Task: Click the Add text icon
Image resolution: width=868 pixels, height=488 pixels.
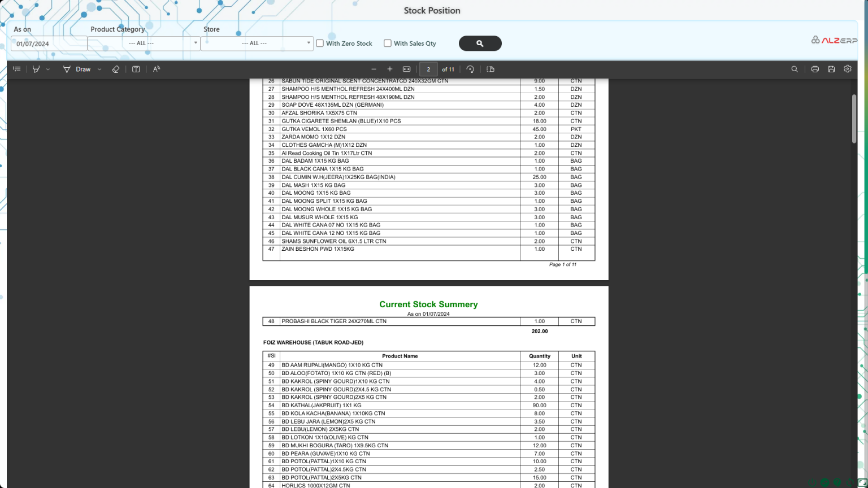Action: [x=136, y=69]
